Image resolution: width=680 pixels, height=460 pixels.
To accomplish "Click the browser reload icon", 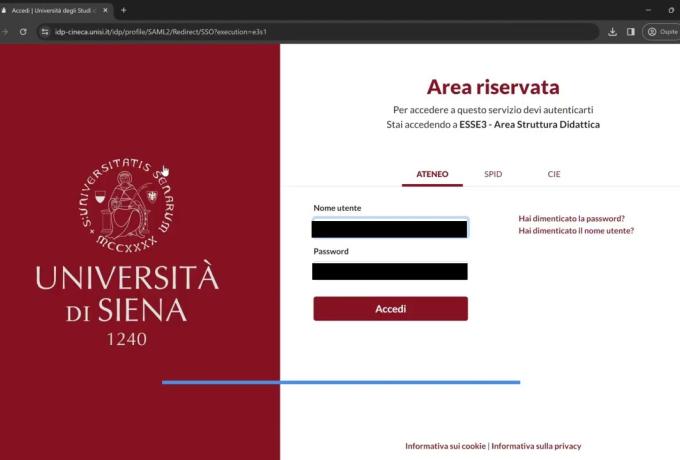I will 23,32.
